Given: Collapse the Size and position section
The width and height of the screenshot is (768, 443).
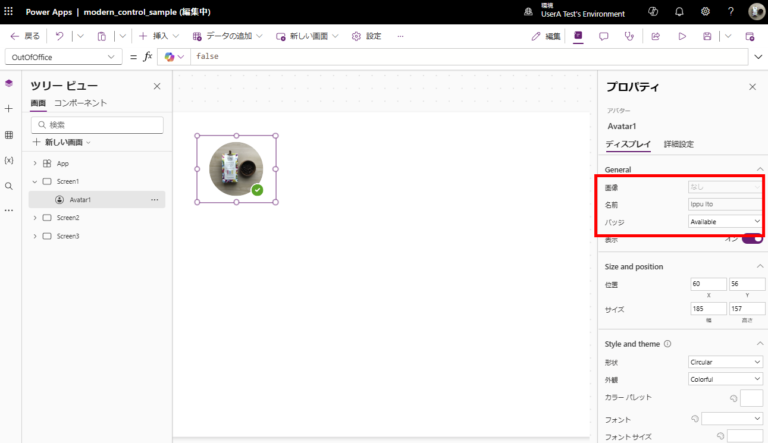Looking at the screenshot, I should point(760,266).
